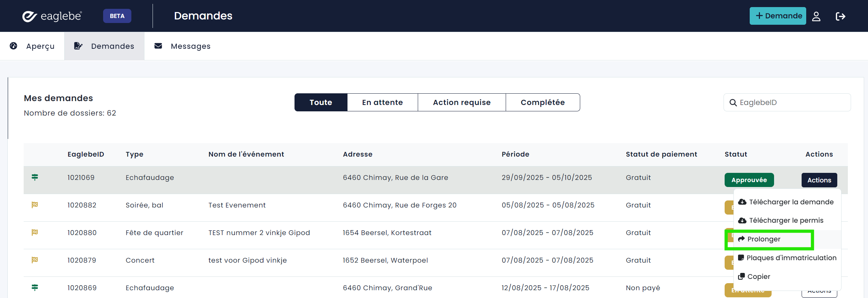This screenshot has height=298, width=868.
Task: Filter by Action requise
Action: pos(462,103)
